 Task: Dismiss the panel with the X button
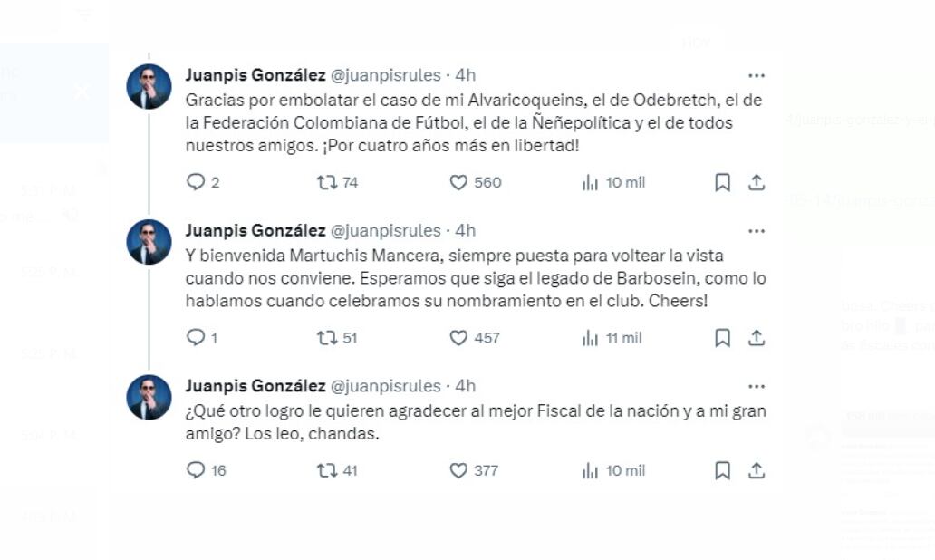82,92
